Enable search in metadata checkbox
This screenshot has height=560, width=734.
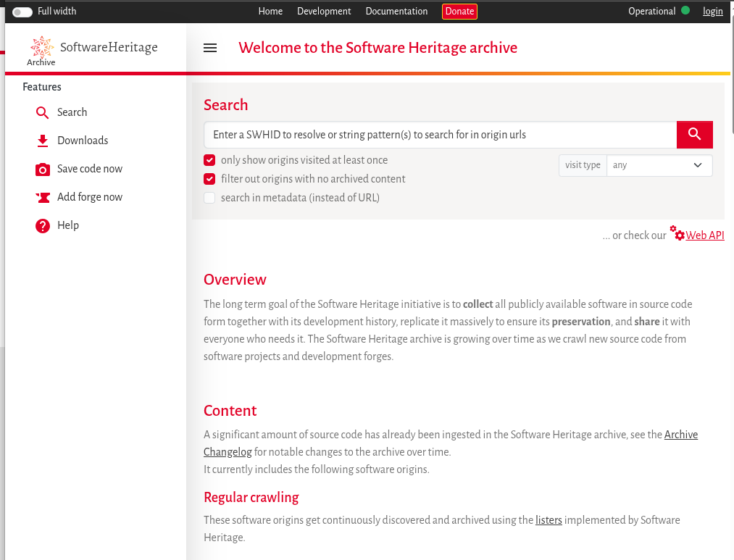209,198
